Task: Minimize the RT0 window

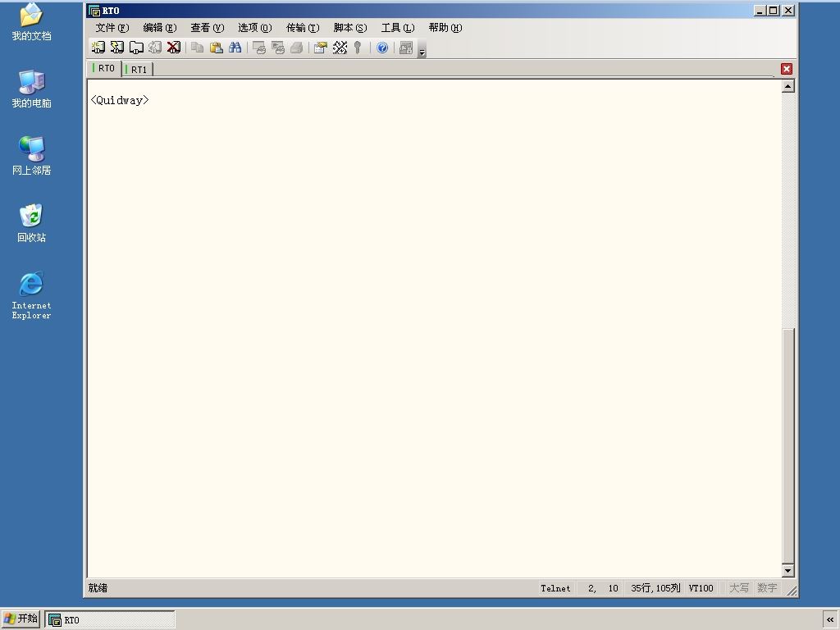Action: tap(759, 11)
